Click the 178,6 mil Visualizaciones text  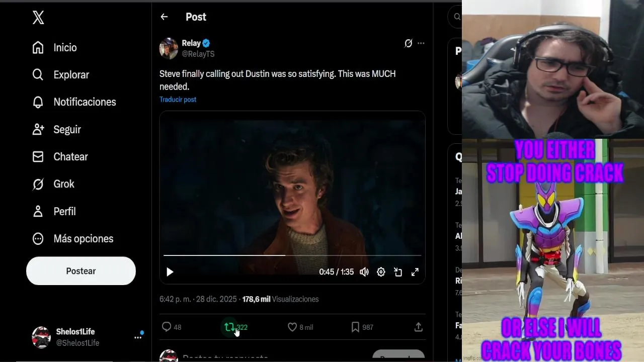pyautogui.click(x=280, y=299)
